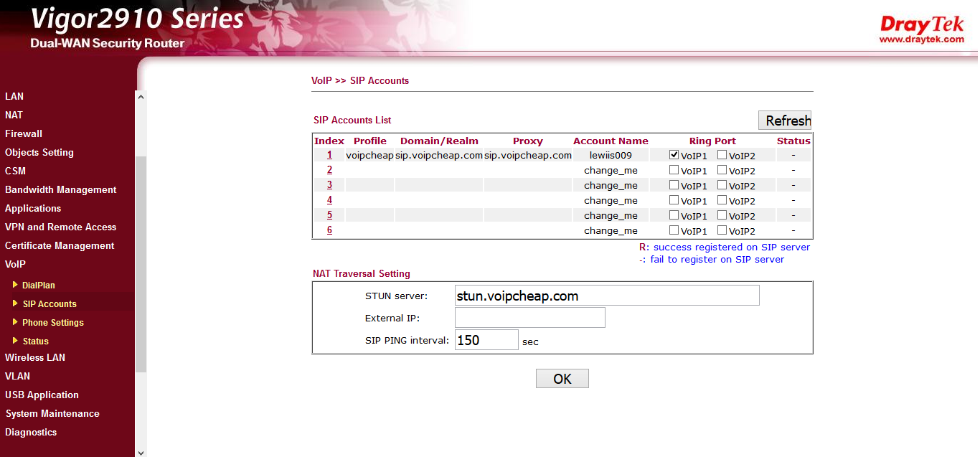Viewport: 980px width, 457px height.
Task: Open Certificate Management menu
Action: (60, 245)
